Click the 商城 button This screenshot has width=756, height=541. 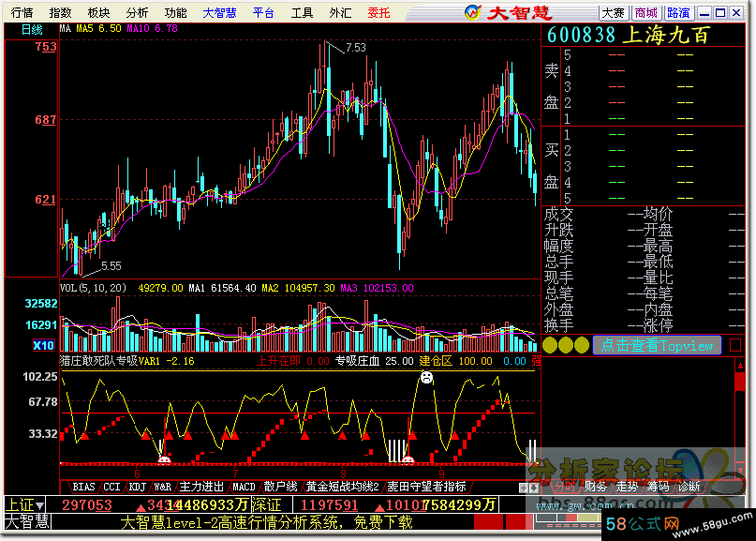(645, 13)
